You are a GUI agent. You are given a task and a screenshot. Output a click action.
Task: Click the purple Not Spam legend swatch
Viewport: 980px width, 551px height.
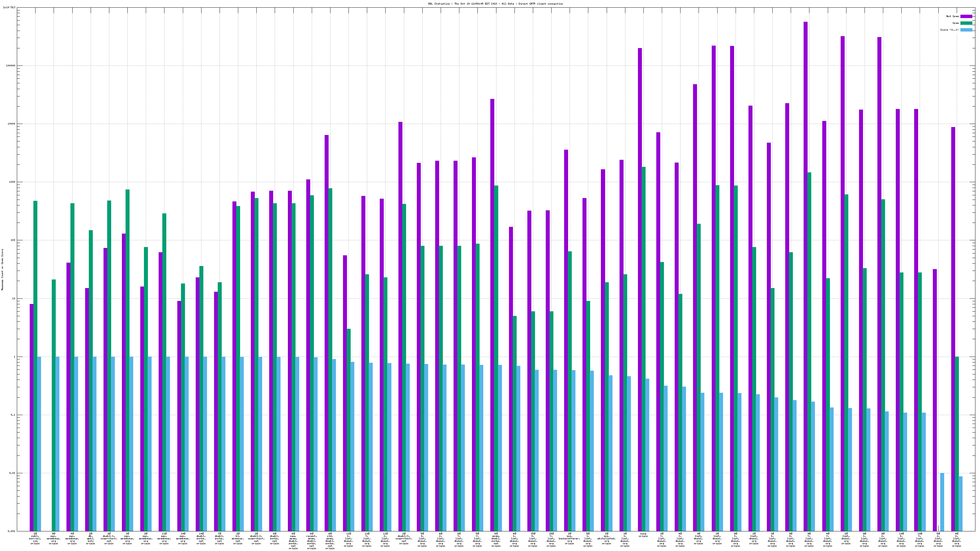(x=966, y=16)
